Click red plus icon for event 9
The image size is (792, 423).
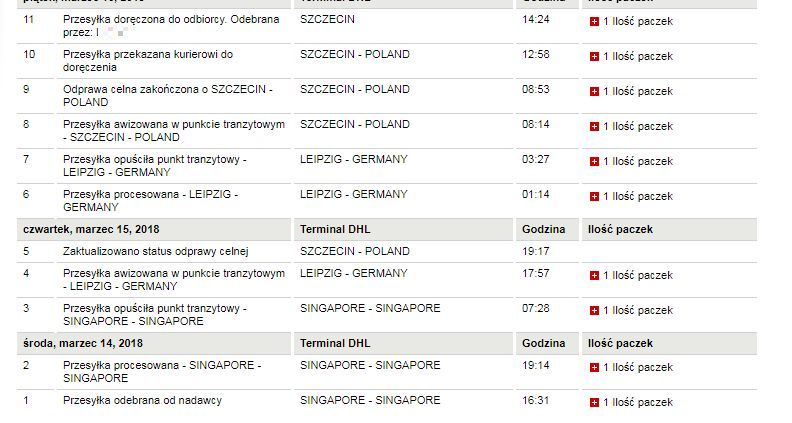point(594,91)
